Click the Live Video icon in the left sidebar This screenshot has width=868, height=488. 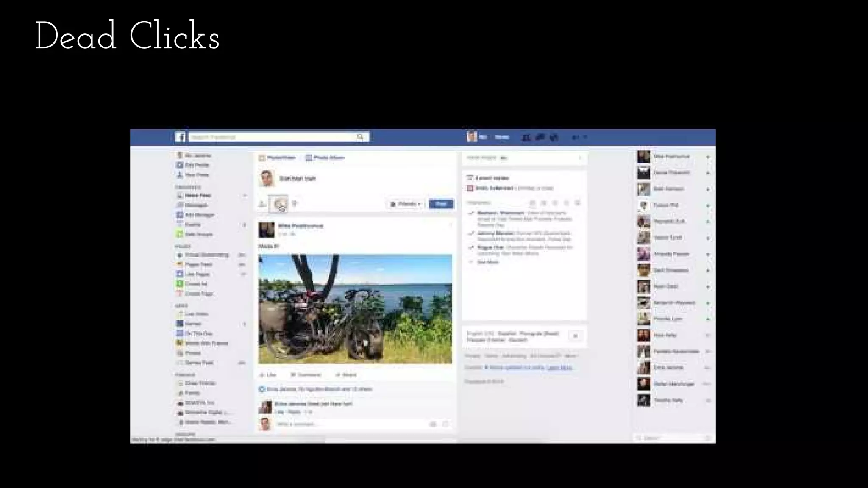[x=180, y=314]
